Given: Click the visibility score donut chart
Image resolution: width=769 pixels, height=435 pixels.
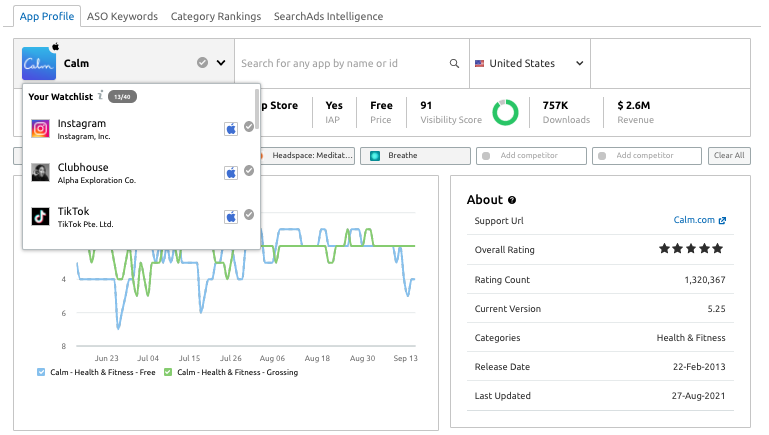Looking at the screenshot, I should point(505,112).
